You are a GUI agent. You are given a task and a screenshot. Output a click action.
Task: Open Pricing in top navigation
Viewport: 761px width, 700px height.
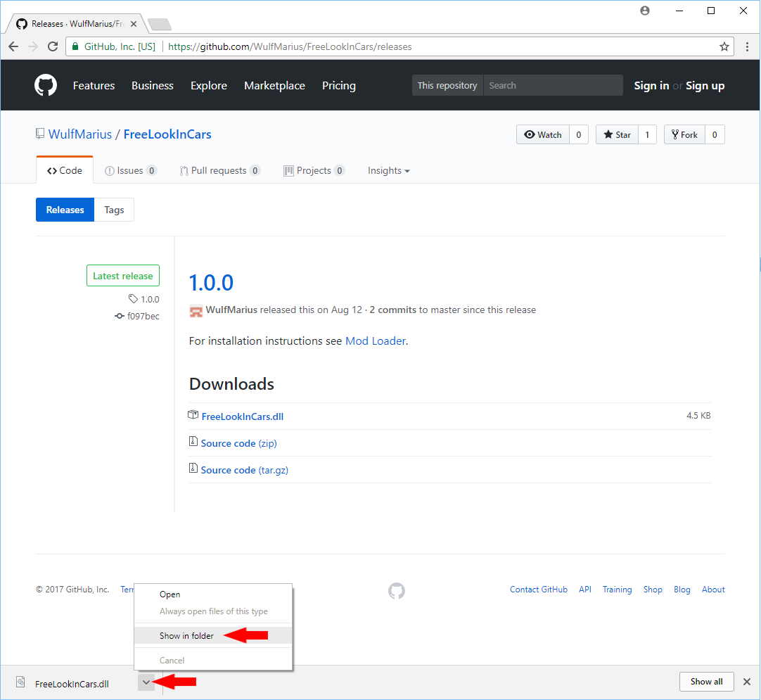339,85
